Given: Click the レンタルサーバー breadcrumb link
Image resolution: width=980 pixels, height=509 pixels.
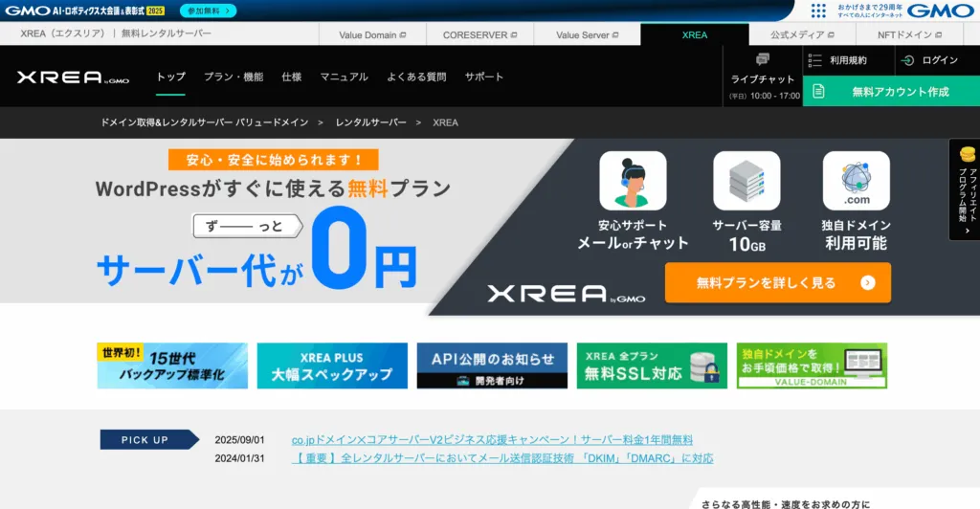Looking at the screenshot, I should click(x=370, y=122).
